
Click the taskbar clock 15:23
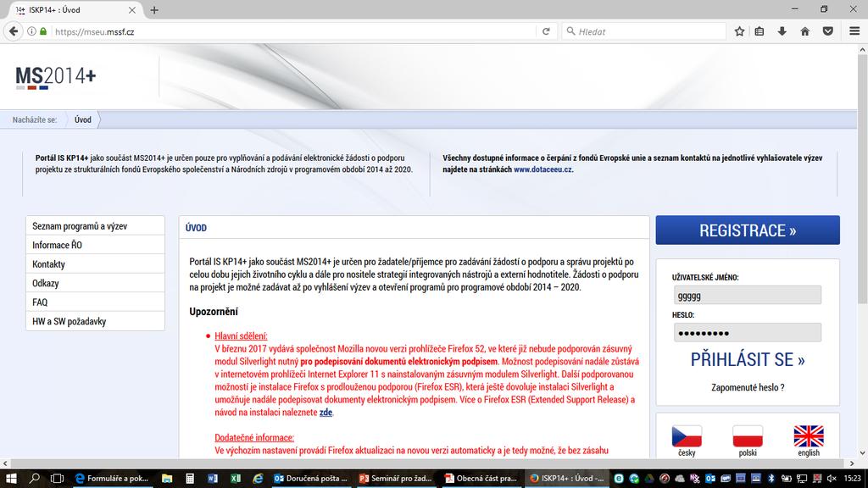click(853, 478)
